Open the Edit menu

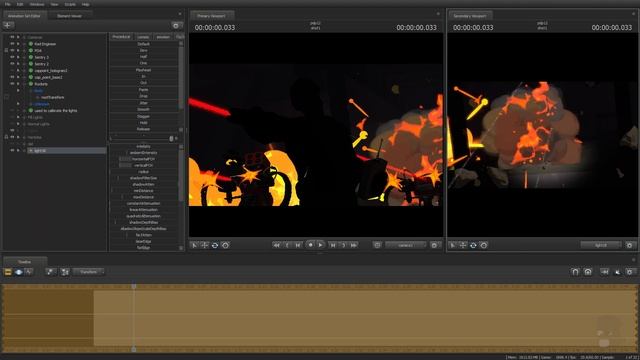[x=20, y=4]
